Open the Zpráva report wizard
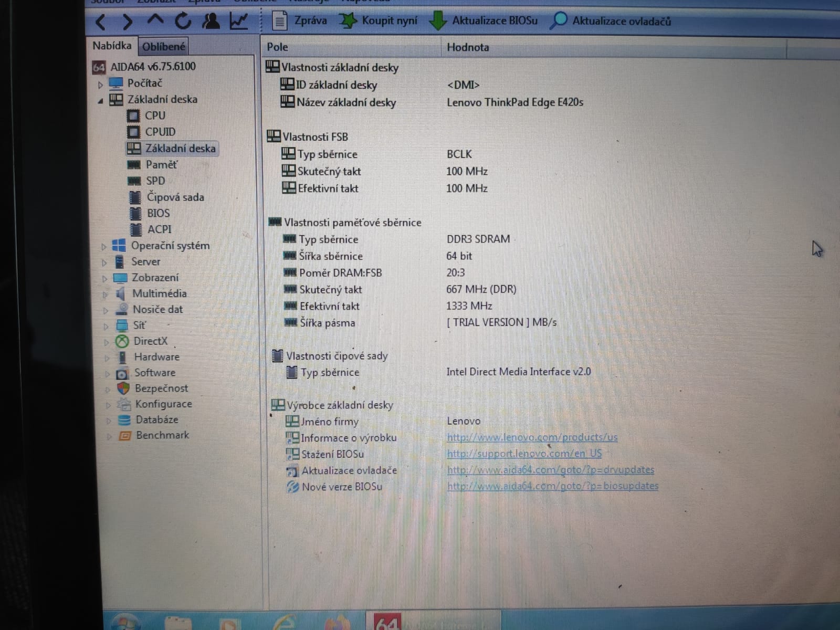Viewport: 840px width, 630px height. click(x=300, y=21)
